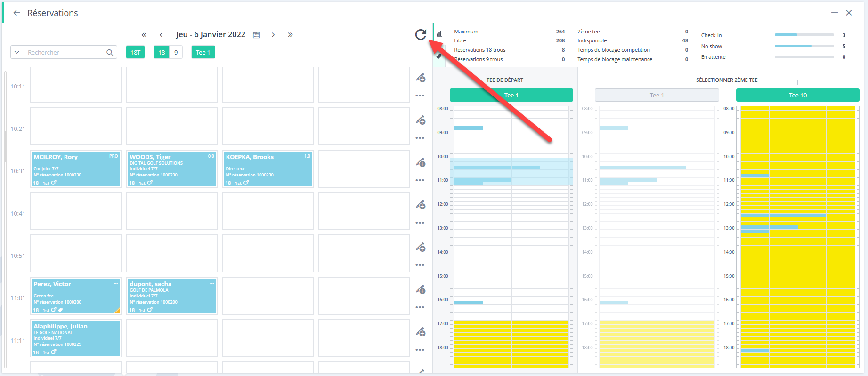The width and height of the screenshot is (868, 376).
Task: Toggle the 9 holes filter
Action: (176, 52)
